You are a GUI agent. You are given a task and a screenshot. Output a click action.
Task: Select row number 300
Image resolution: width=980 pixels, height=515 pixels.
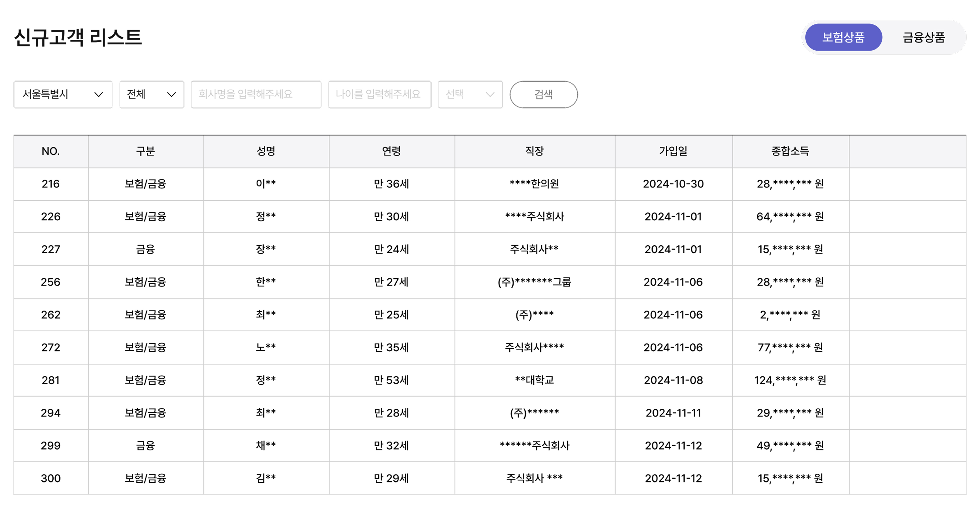(x=50, y=478)
